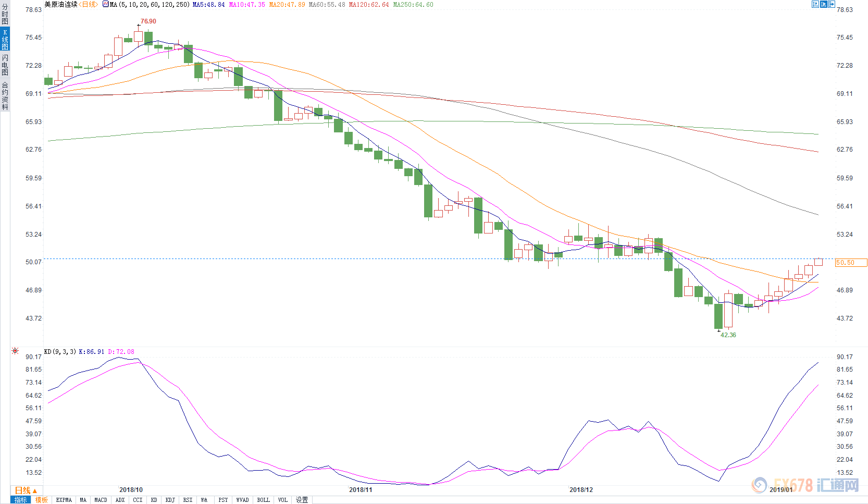Click the D:72.08 value
The height and width of the screenshot is (504, 868).
point(121,352)
